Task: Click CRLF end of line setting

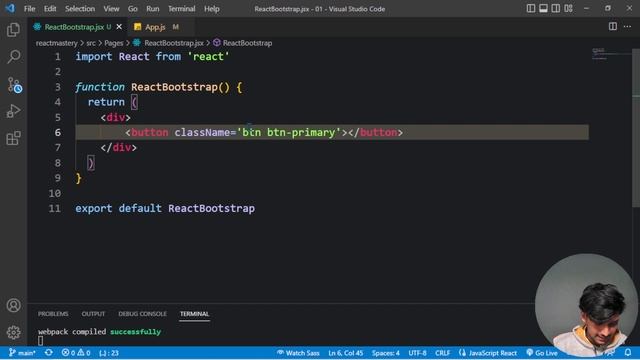Action: coord(442,353)
